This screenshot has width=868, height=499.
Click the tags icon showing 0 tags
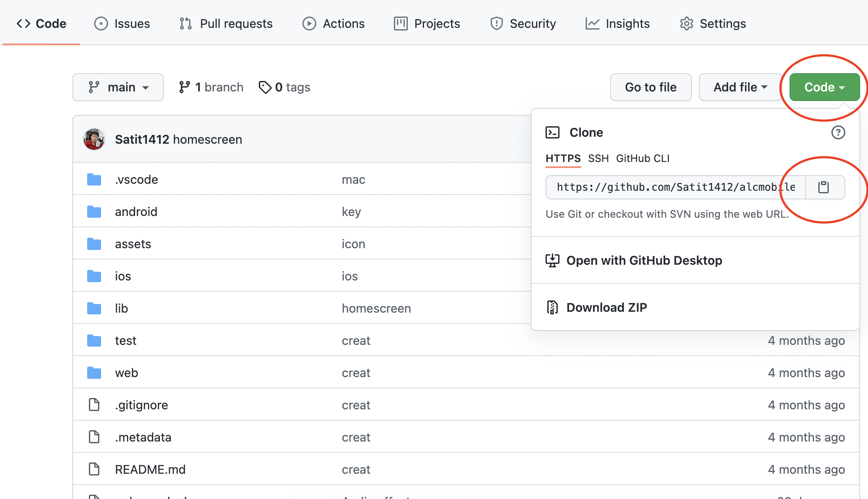coord(265,87)
